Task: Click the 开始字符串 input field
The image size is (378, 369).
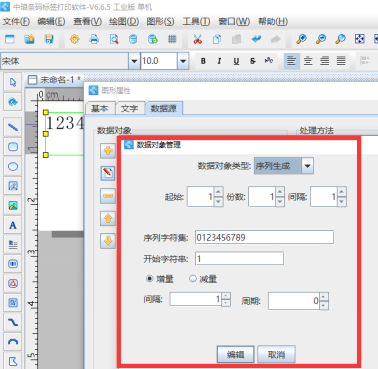Action: (x=239, y=258)
